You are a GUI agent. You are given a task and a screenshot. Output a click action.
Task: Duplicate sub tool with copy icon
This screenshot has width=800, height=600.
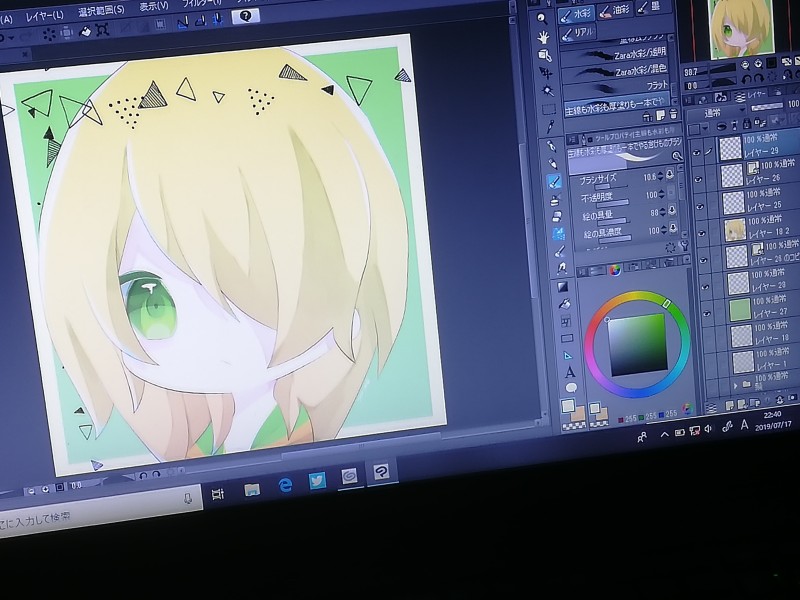[660, 116]
